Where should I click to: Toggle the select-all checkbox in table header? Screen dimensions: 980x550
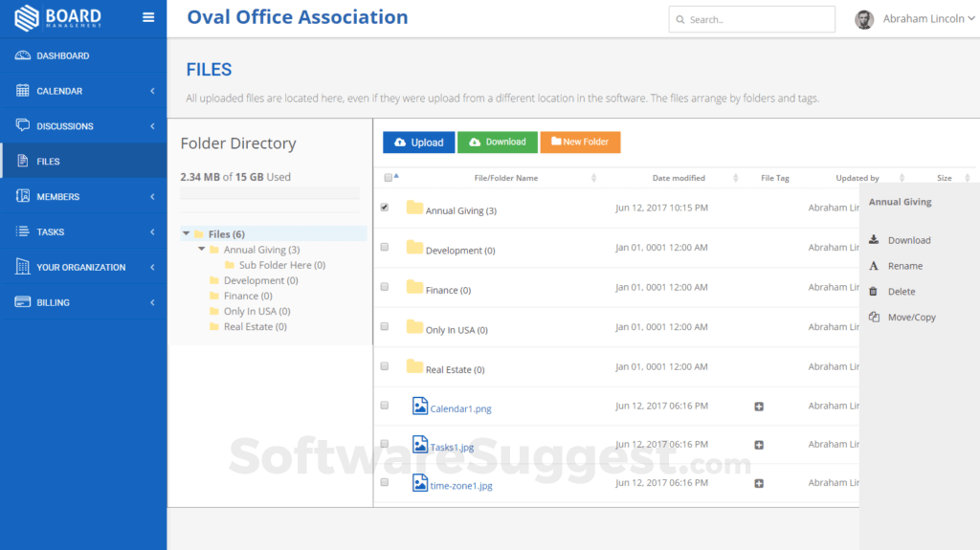(x=388, y=177)
